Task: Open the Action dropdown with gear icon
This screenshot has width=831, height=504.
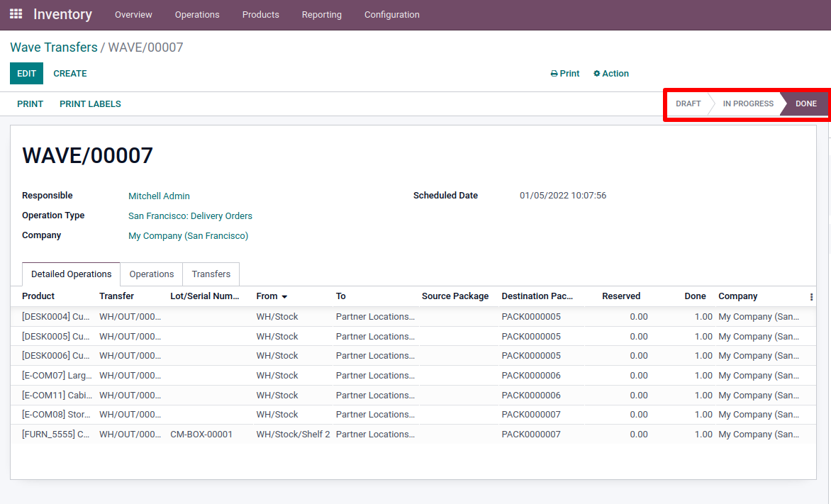Action: tap(611, 74)
